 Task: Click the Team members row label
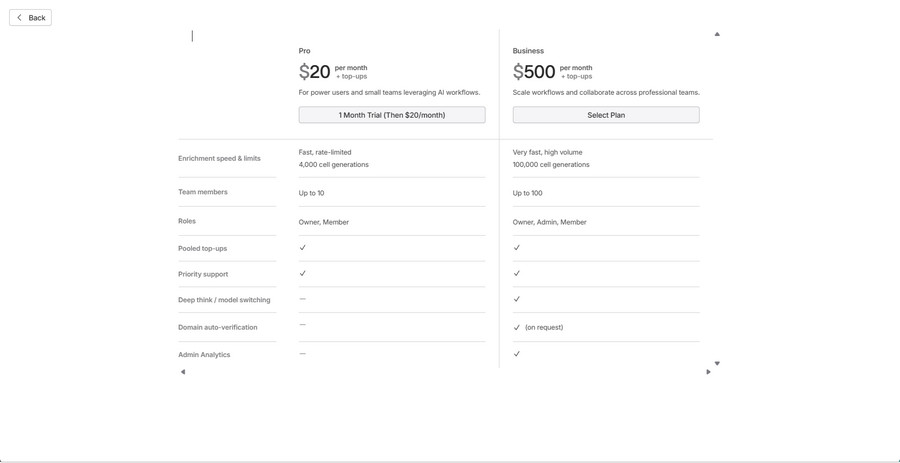coord(203,192)
